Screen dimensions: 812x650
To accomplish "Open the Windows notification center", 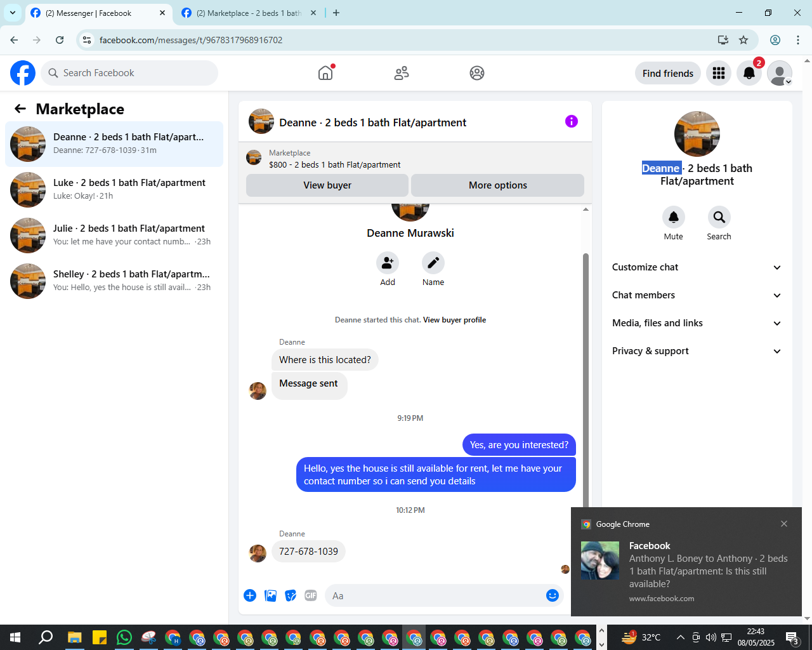I will click(792, 637).
